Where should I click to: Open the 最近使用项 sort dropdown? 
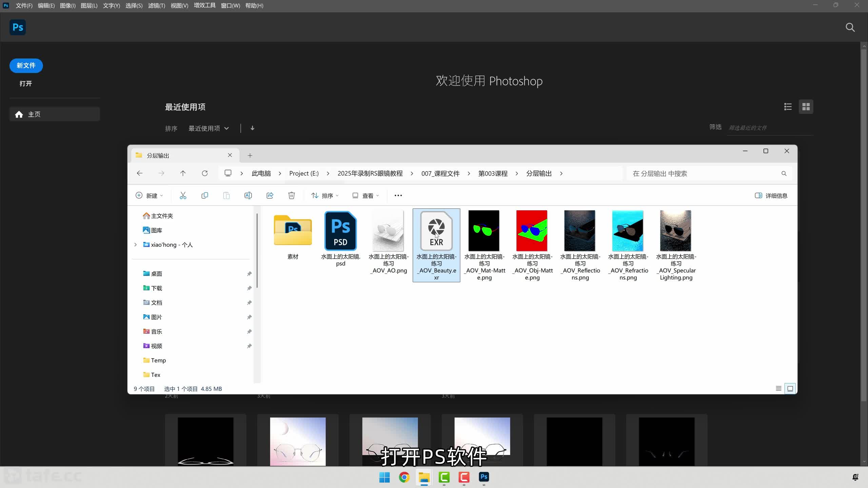point(209,128)
